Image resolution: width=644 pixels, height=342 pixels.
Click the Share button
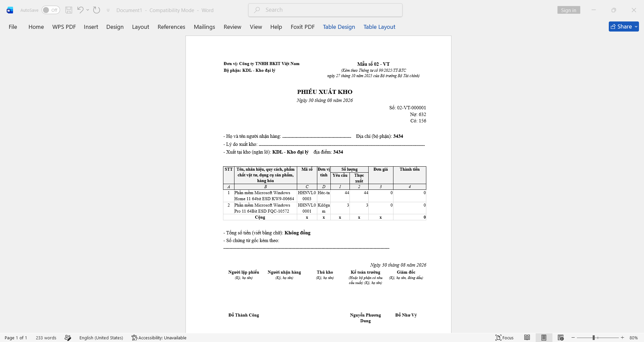(x=624, y=26)
